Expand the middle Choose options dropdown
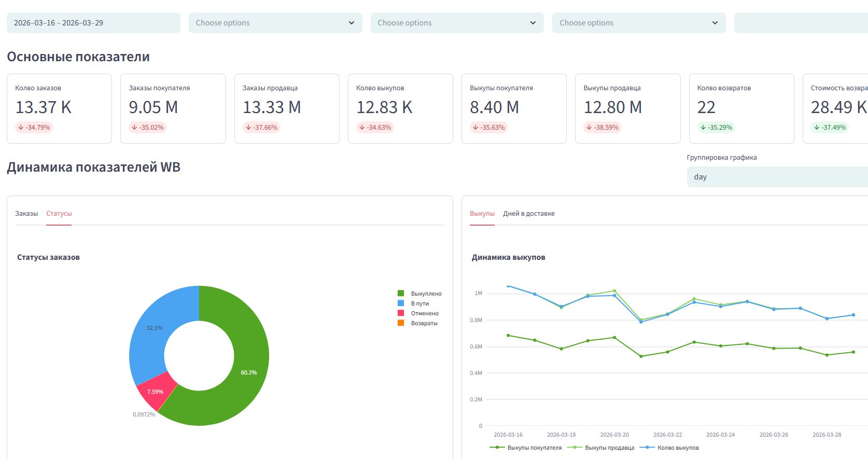868x459 pixels. 457,23
